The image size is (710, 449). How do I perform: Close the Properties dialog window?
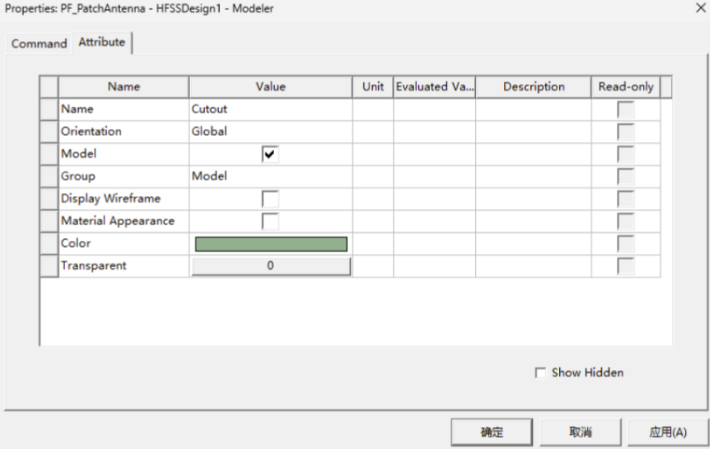[697, 9]
